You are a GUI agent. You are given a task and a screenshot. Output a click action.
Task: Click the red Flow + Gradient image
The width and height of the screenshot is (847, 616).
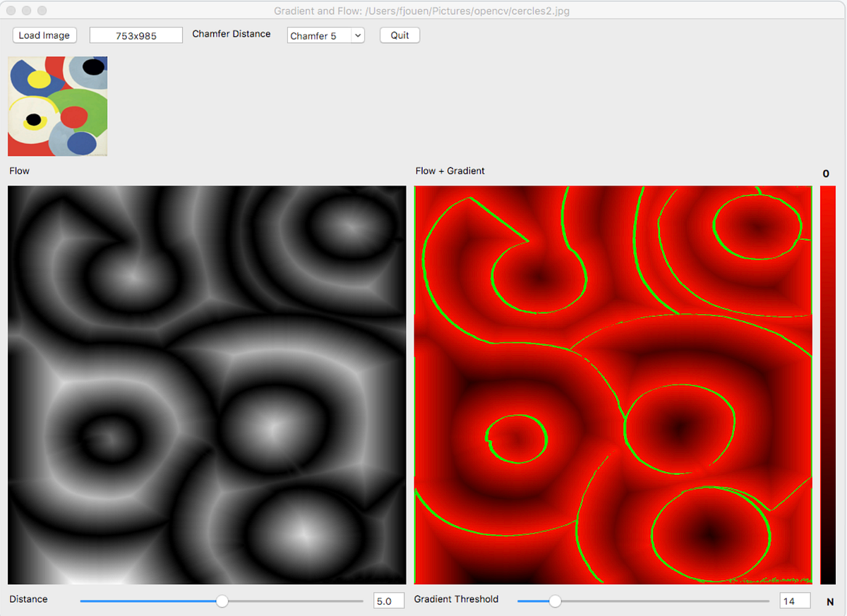[613, 385]
